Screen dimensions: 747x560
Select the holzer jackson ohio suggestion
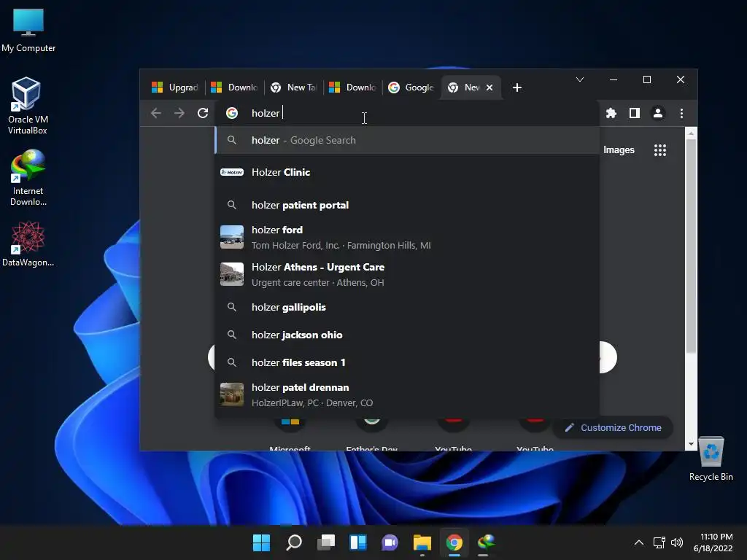pos(407,335)
